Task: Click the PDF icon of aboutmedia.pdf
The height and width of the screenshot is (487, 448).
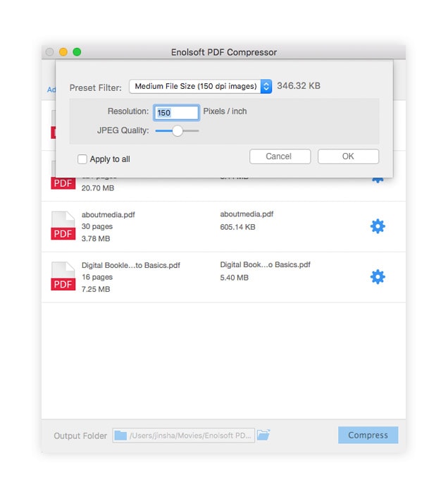Action: [63, 226]
